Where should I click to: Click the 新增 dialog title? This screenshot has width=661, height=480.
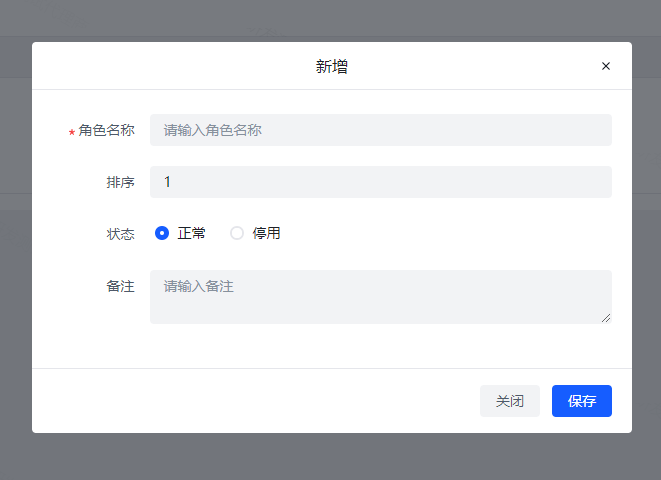(x=331, y=67)
